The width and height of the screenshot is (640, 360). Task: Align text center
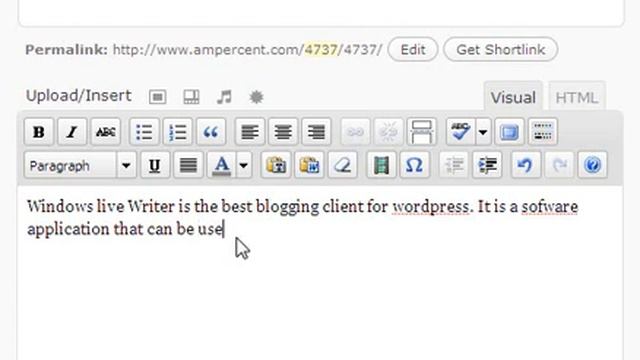point(283,132)
